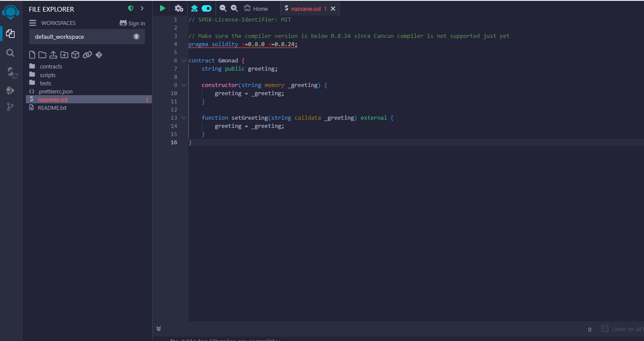The height and width of the screenshot is (341, 644).
Task: Fold the setGreeting function block
Action: (x=184, y=118)
